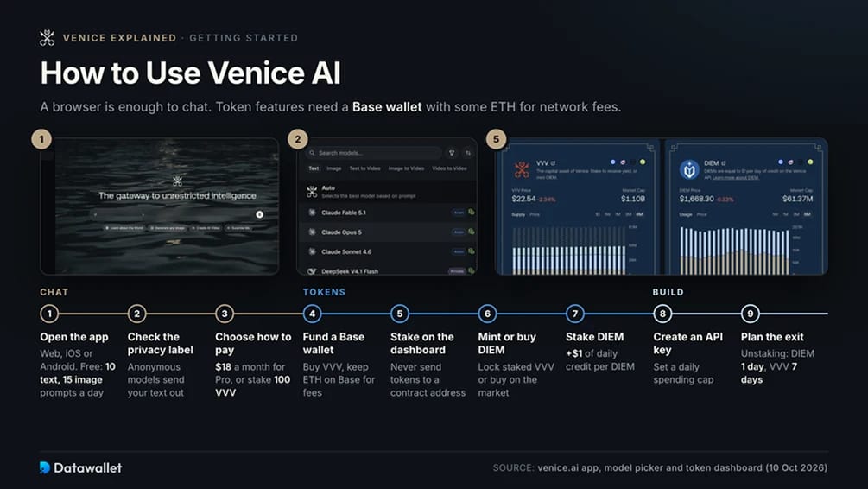The width and height of the screenshot is (868, 489).
Task: Select the Usage tab in DIEM card
Action: coord(686,215)
